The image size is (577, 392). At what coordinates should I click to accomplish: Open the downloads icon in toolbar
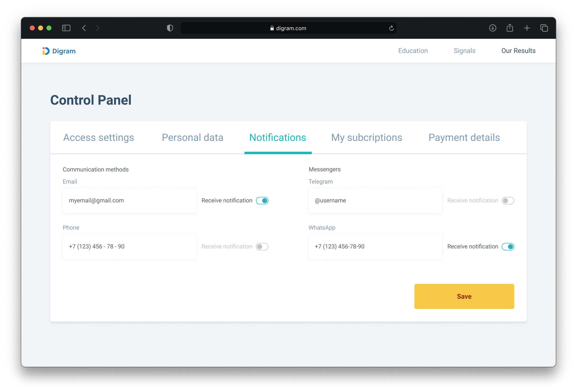[x=493, y=28]
